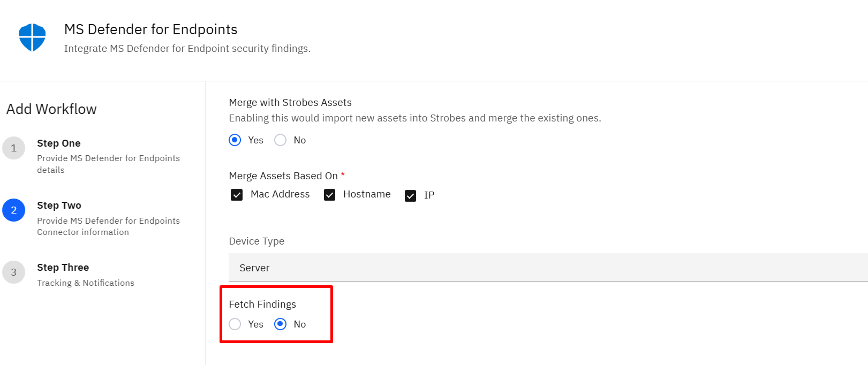Uncheck the Mac Address checkbox
The width and height of the screenshot is (868, 365).
click(x=237, y=195)
